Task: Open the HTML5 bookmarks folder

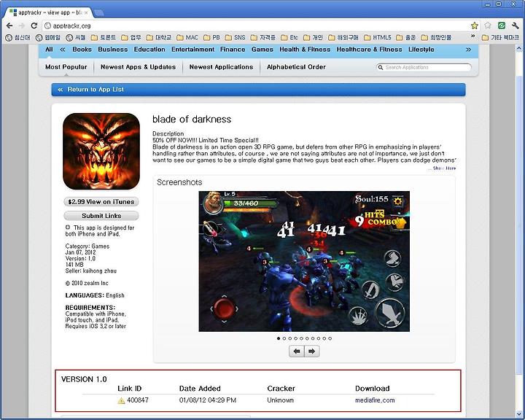Action: [x=378, y=37]
